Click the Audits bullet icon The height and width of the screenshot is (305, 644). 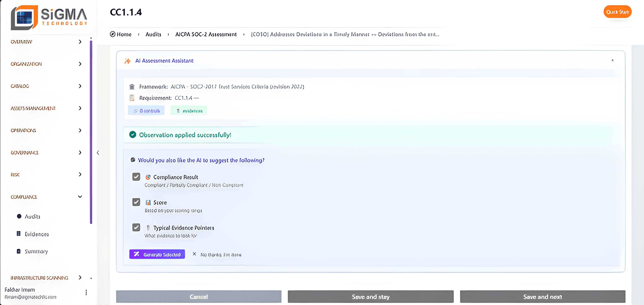19,216
